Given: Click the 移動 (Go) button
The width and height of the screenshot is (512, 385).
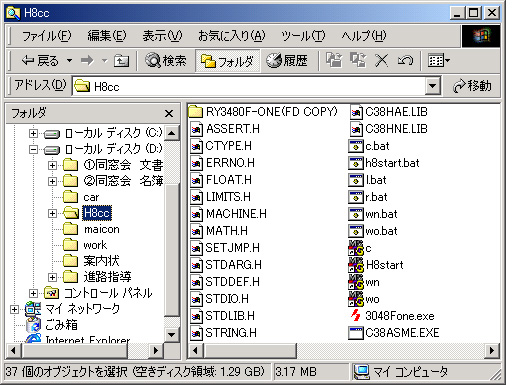Looking at the screenshot, I should (x=472, y=86).
